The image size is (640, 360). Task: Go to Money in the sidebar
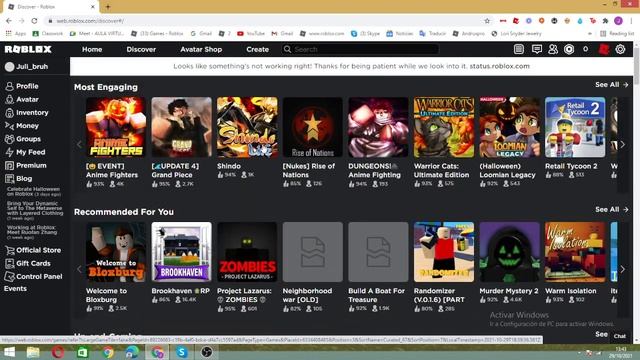click(x=22, y=126)
